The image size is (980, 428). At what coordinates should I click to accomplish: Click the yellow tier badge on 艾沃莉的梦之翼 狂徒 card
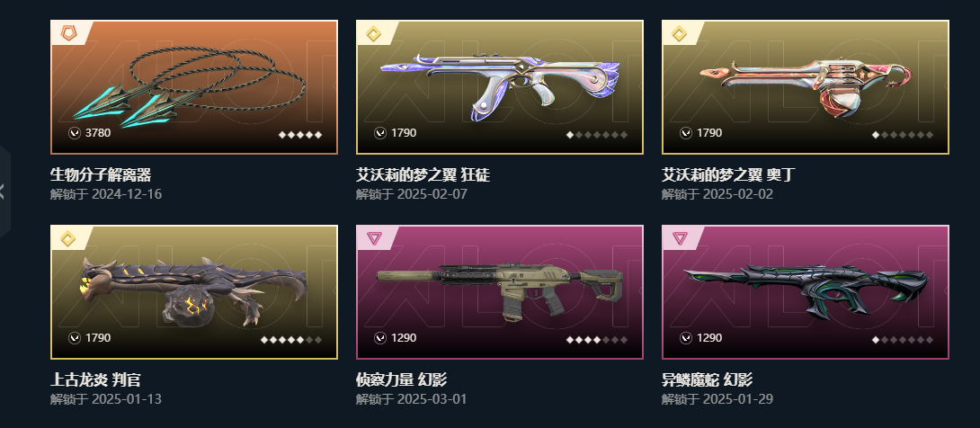click(x=374, y=33)
